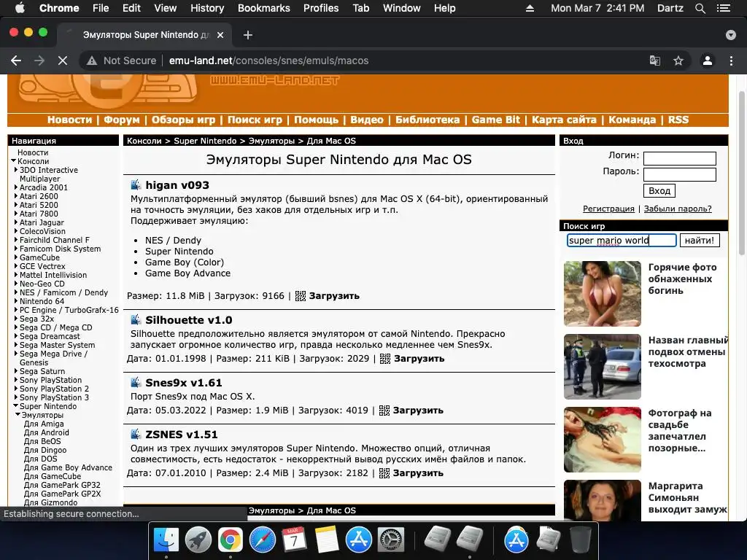Click QR code icon in Snes9x row
Screen dimensions: 747x560
point(384,411)
